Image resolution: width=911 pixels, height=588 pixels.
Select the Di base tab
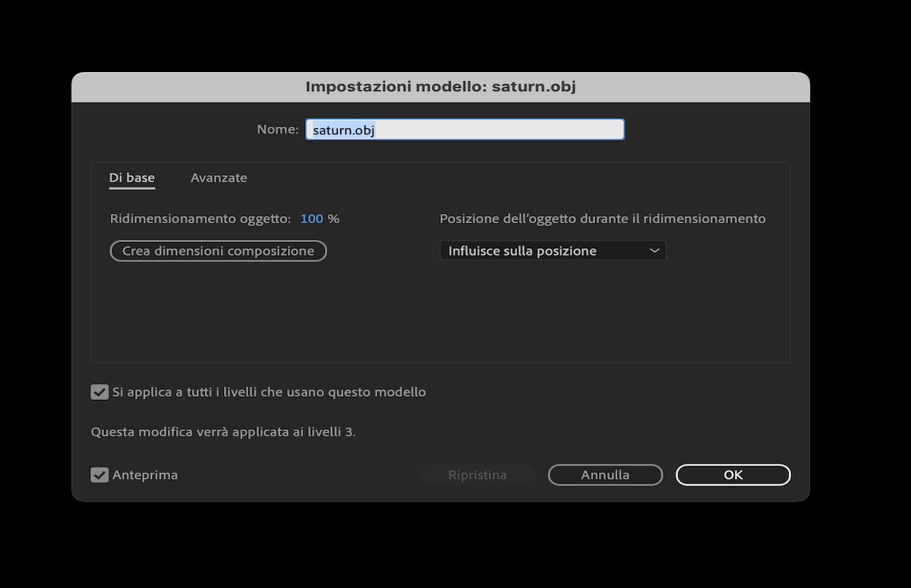pyautogui.click(x=131, y=178)
